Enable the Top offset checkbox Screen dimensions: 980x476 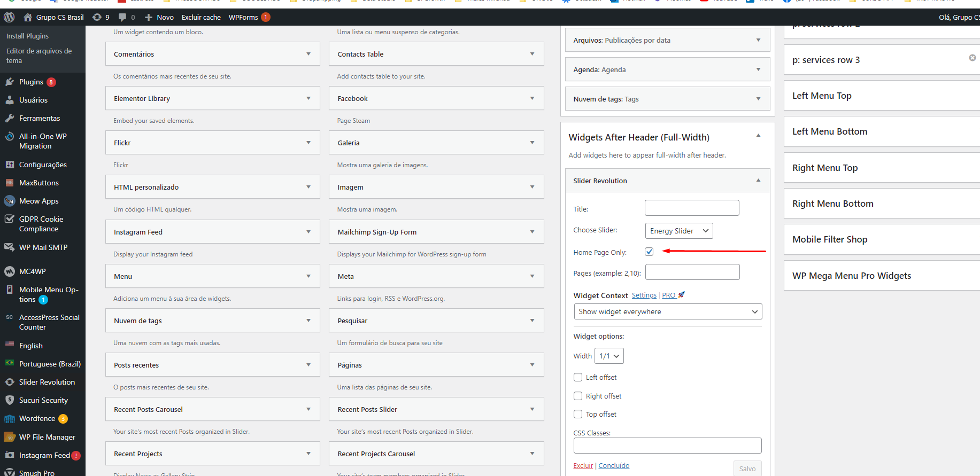[x=578, y=414]
